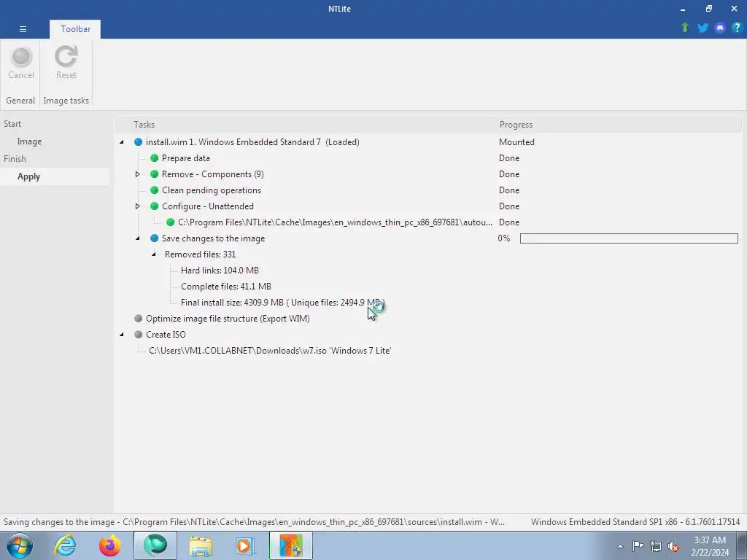Select the Image page in sidebar
This screenshot has width=747, height=560.
pyautogui.click(x=29, y=141)
